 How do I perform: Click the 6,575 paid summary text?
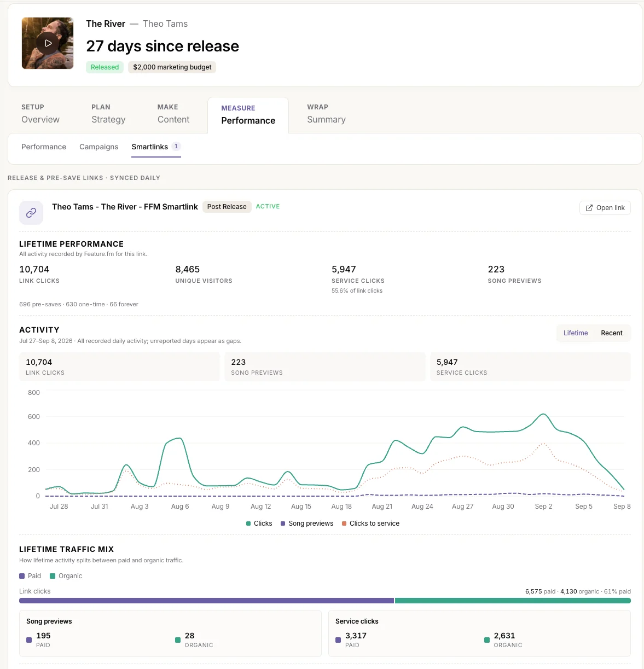540,591
